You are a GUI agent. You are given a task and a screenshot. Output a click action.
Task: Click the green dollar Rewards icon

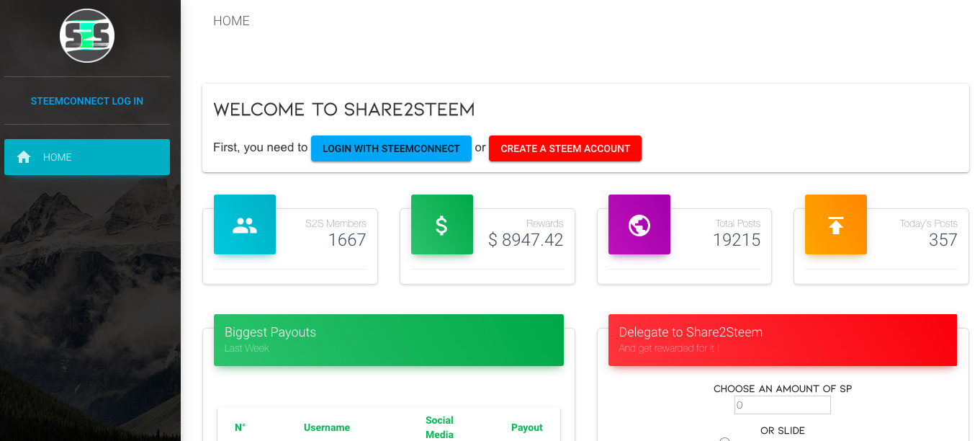click(442, 225)
